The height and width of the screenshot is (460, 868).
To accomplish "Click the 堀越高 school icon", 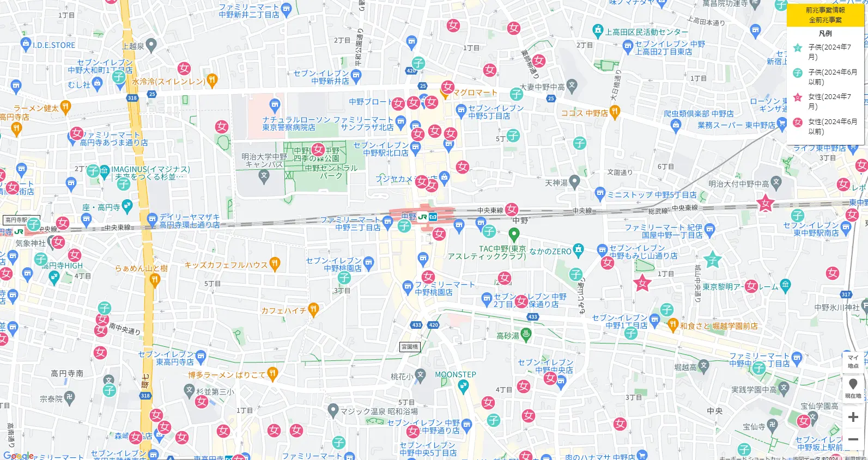I will pos(703,366).
